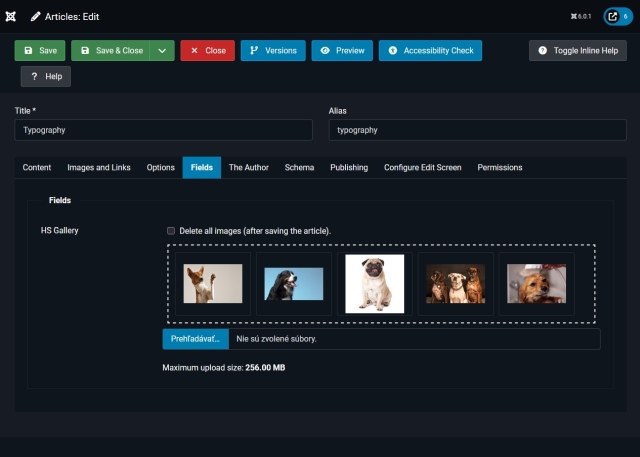Expand the Save & Close dropdown arrow
The height and width of the screenshot is (457, 640).
(162, 50)
